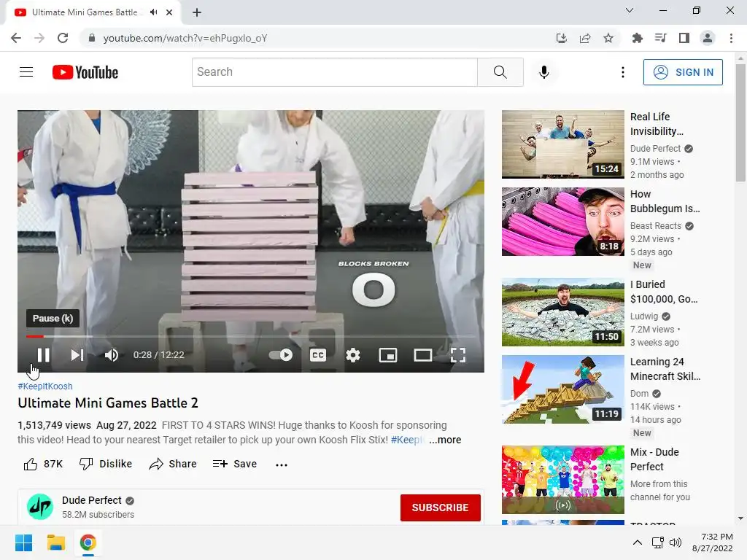Image resolution: width=747 pixels, height=560 pixels.
Task: Open Real Life Invisibility video thumbnail
Action: [x=562, y=144]
